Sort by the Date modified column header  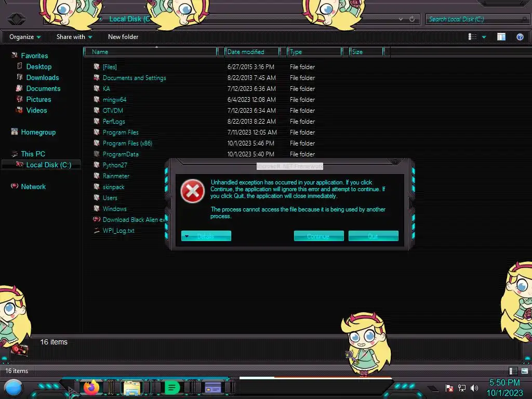click(x=252, y=52)
